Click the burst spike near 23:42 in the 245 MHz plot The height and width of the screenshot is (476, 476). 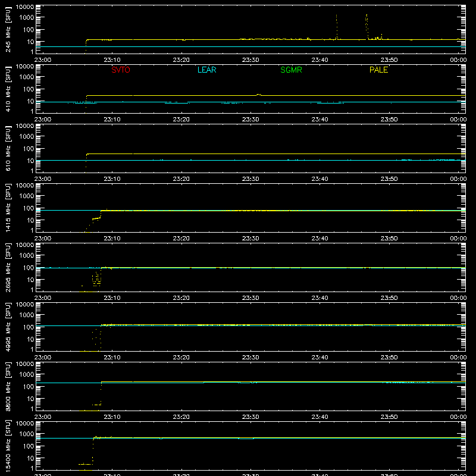click(336, 27)
